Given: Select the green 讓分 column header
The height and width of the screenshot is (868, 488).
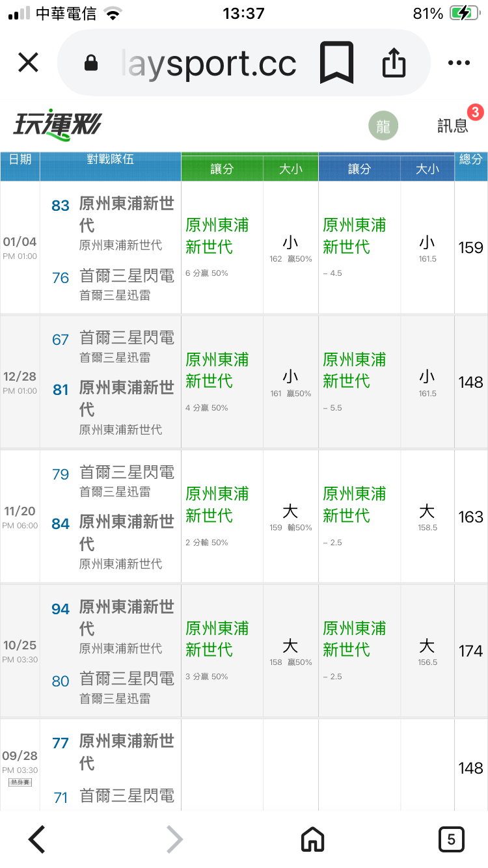Looking at the screenshot, I should click(222, 169).
